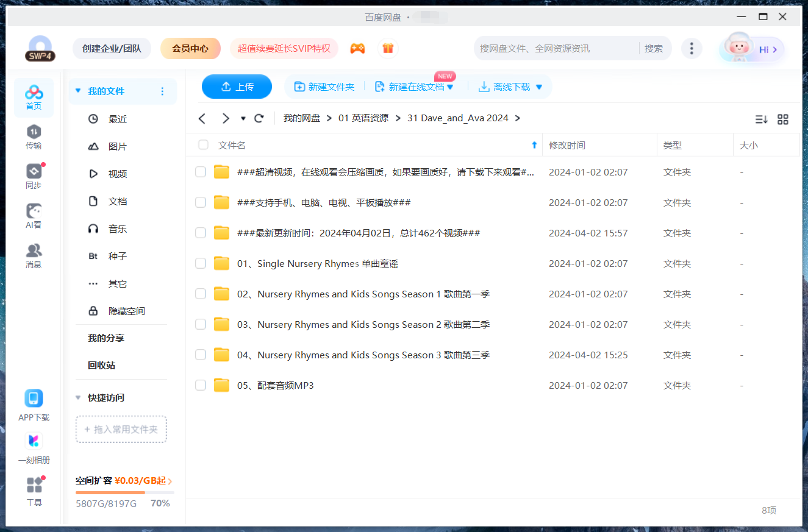The width and height of the screenshot is (808, 532).
Task: Click the APP下载 phone icon
Action: click(34, 399)
